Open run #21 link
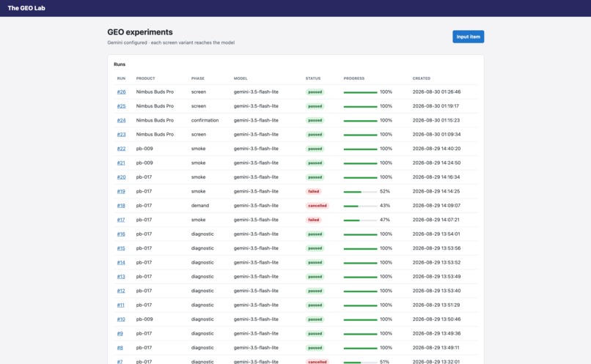 120,163
